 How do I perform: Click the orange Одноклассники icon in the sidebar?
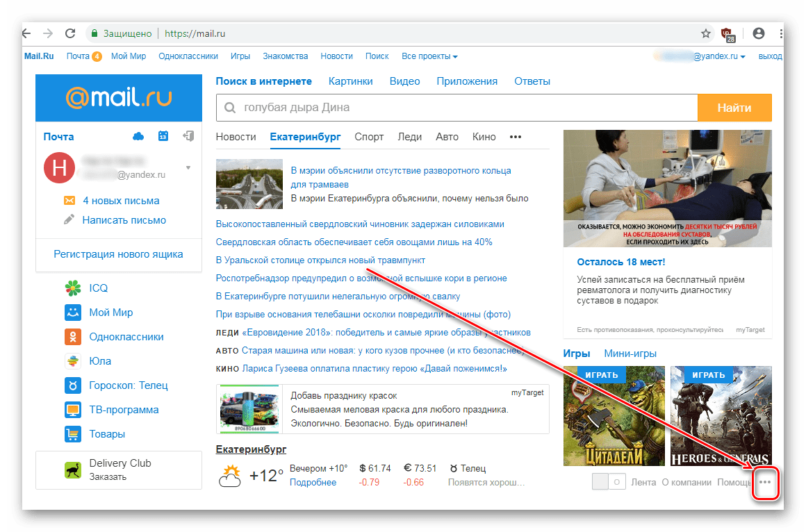(73, 337)
